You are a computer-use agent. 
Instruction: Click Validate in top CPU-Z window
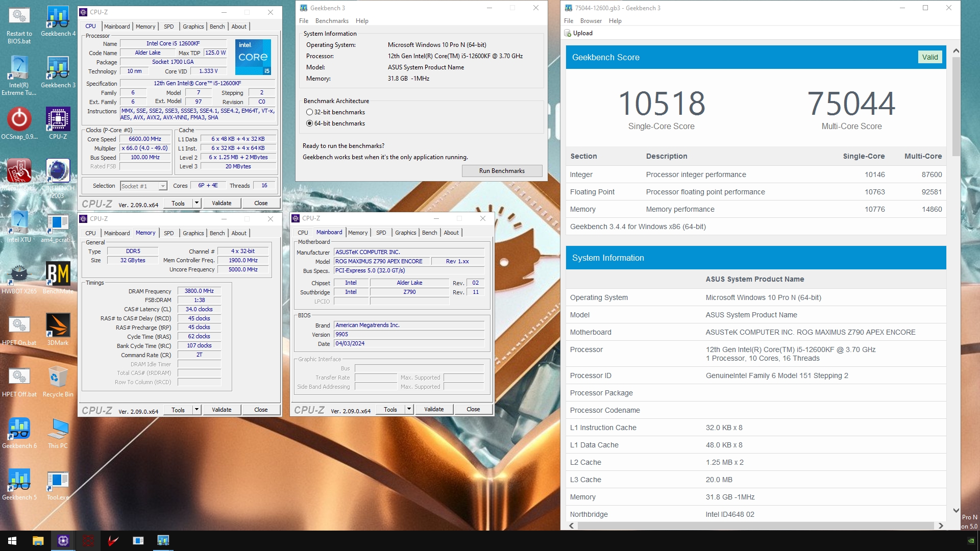[222, 203]
